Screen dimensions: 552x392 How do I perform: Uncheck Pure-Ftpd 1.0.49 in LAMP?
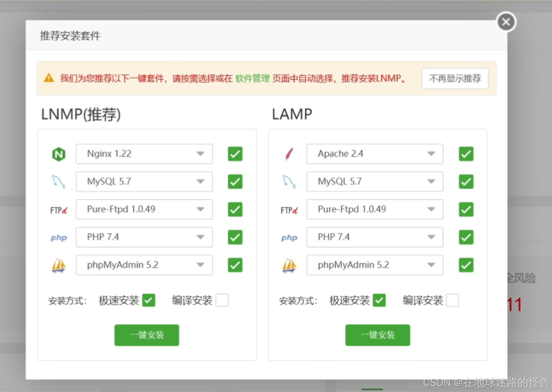[x=466, y=209]
